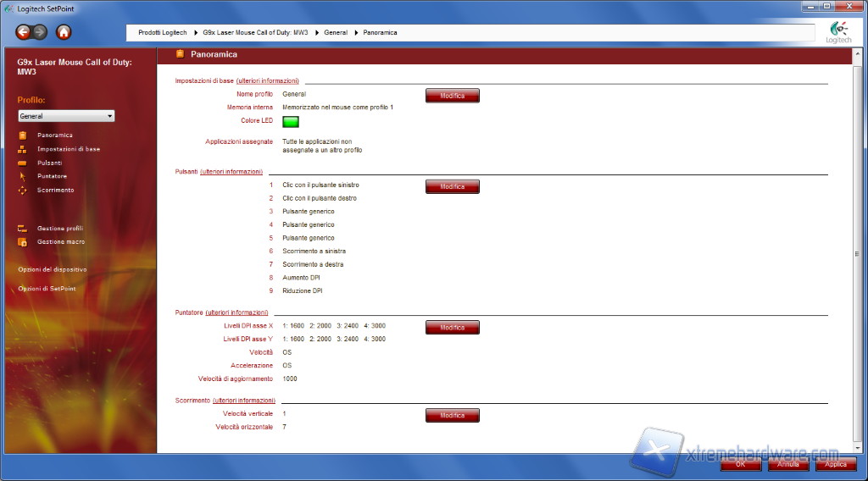
Task: Select Opzioni del dispositivo menu item
Action: pyautogui.click(x=53, y=269)
